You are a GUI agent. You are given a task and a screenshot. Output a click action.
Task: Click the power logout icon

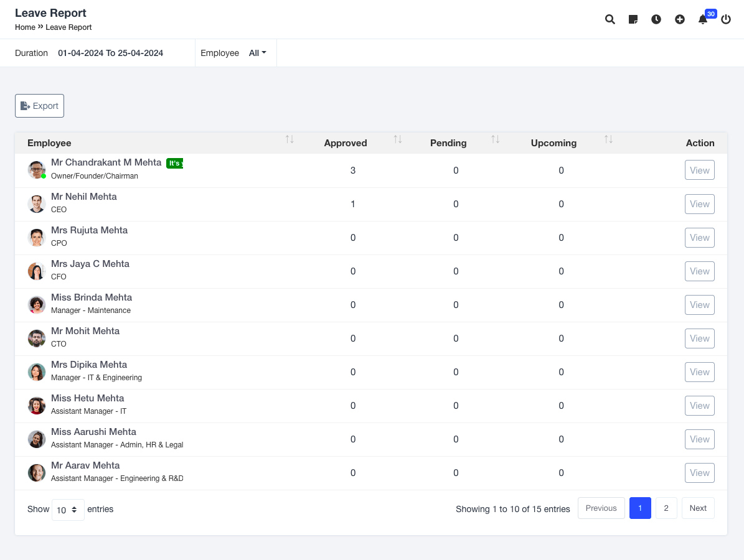pos(726,19)
